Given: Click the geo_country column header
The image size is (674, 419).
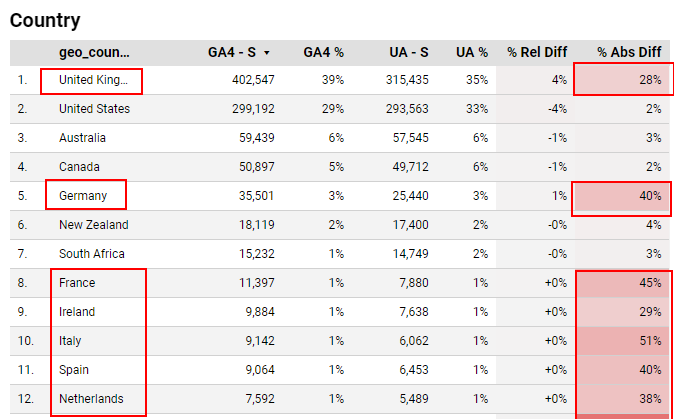Looking at the screenshot, I should (95, 51).
